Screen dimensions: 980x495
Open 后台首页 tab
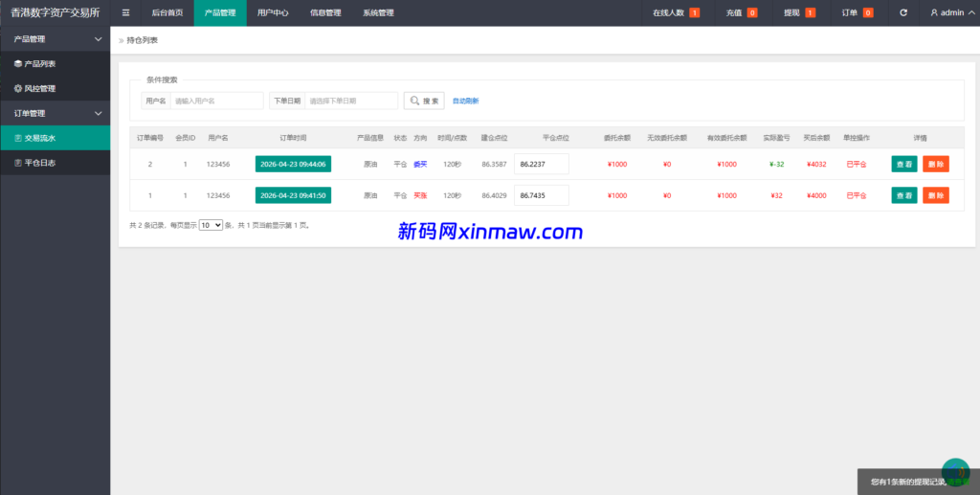tap(167, 12)
